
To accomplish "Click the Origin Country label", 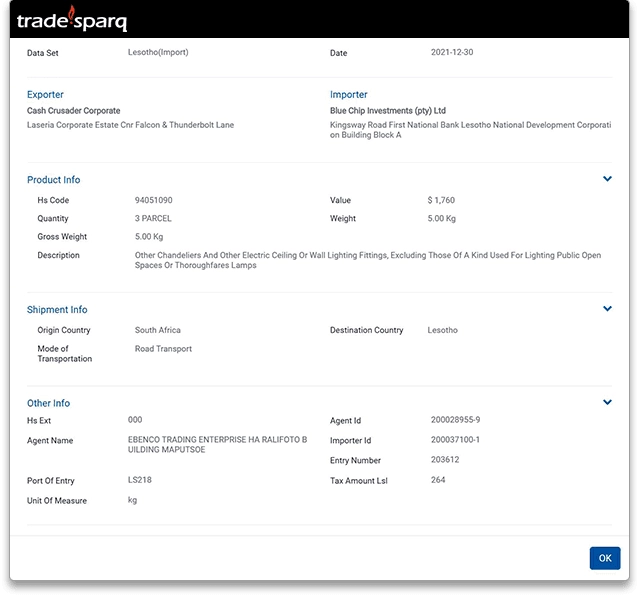I will [x=64, y=330].
